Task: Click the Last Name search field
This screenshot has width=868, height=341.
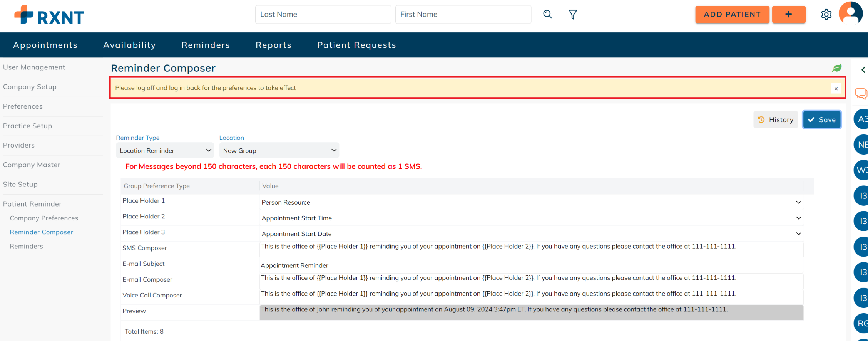Action: 323,15
